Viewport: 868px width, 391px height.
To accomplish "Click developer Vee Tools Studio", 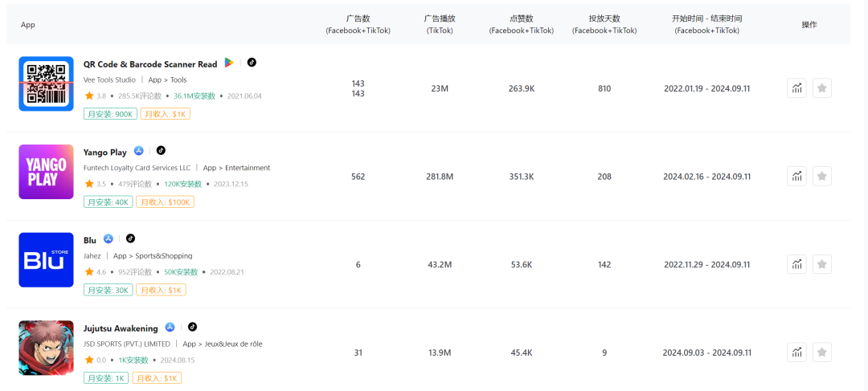I will [109, 79].
